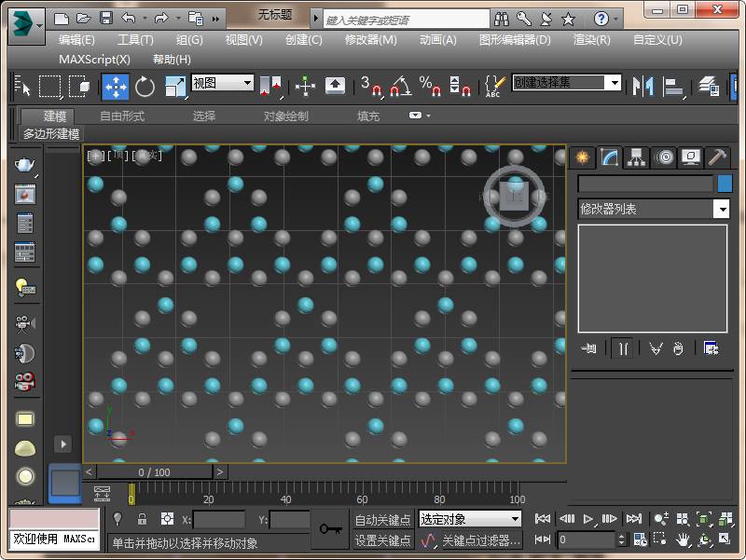
Task: Toggle Spinner Snap
Action: pos(460,86)
